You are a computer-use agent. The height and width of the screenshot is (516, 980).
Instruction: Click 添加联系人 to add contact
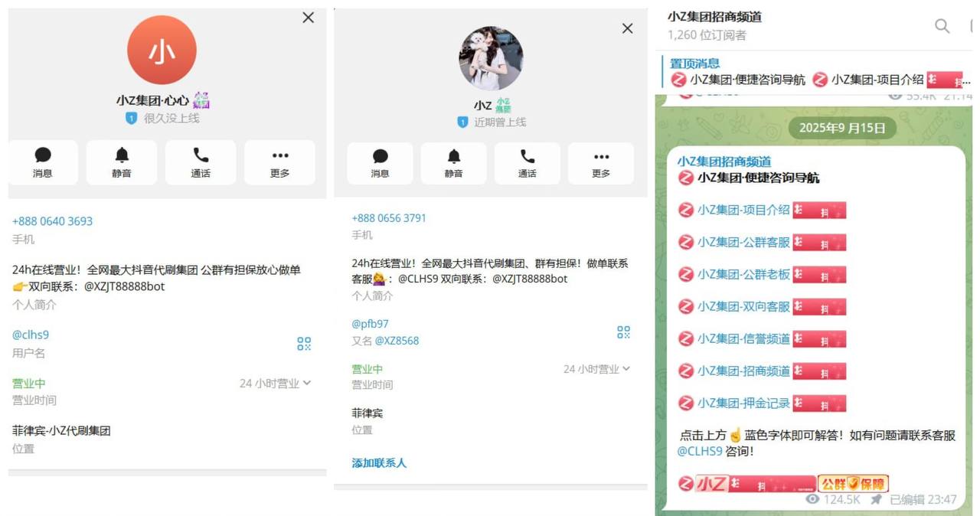click(379, 463)
